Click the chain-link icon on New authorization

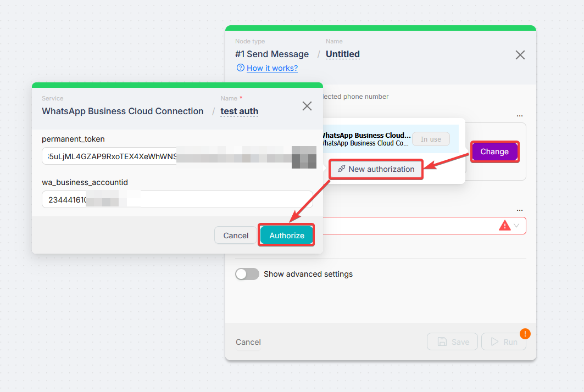tap(342, 169)
